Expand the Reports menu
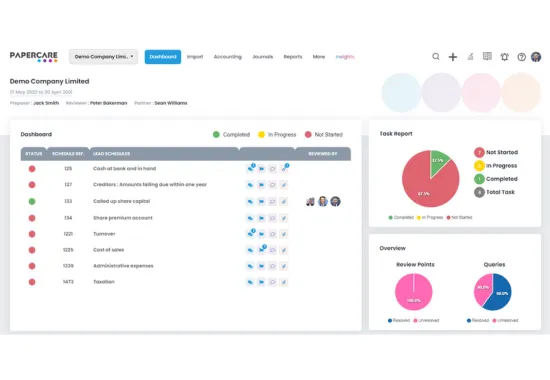Screen dimensions: 550x380 click(293, 57)
